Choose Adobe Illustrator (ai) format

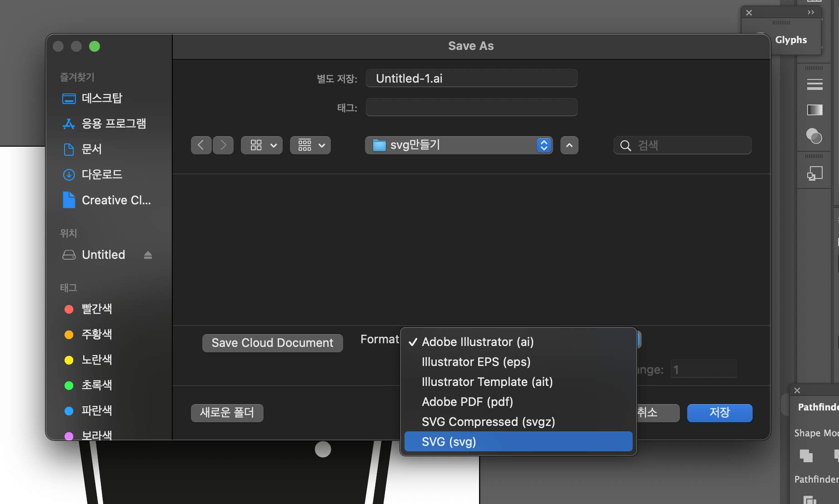[x=518, y=342]
